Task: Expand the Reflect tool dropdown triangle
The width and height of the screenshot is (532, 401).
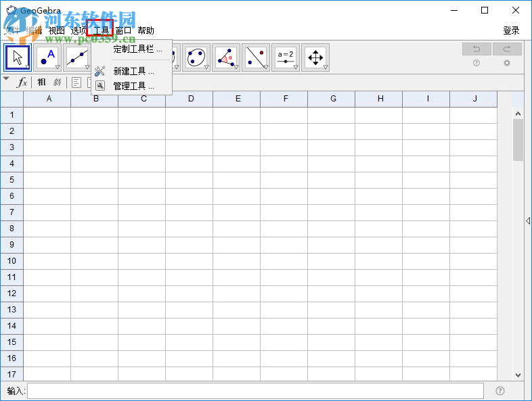Action: click(266, 67)
